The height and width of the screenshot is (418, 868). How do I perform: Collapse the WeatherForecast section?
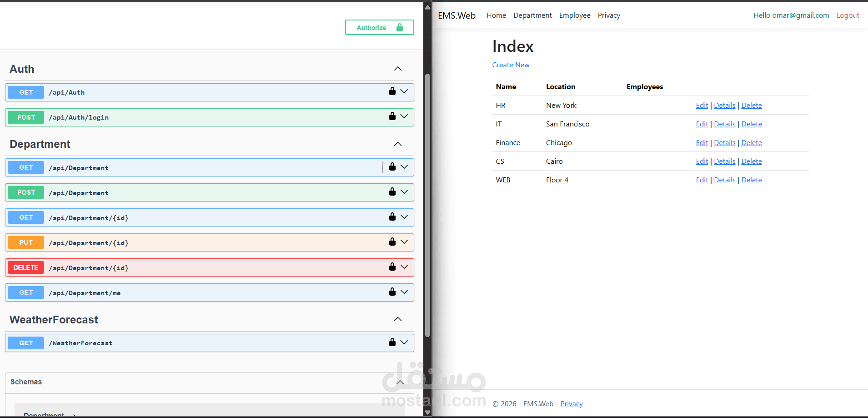[398, 319]
